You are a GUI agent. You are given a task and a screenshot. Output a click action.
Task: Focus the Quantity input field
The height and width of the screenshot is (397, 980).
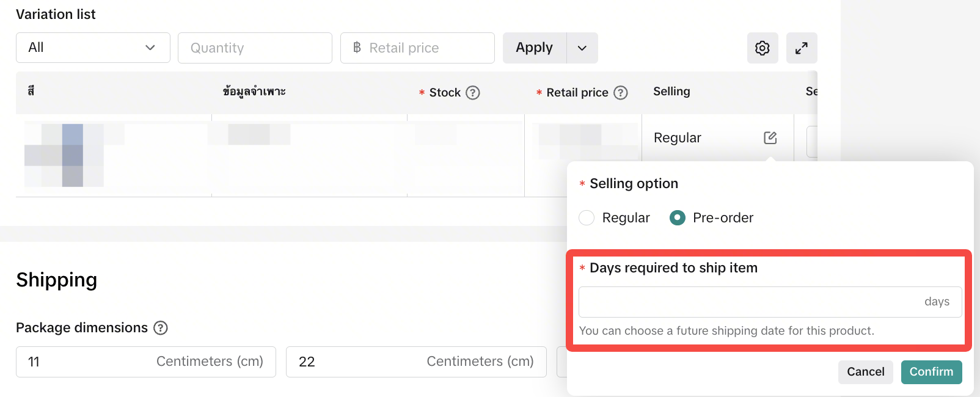[255, 48]
